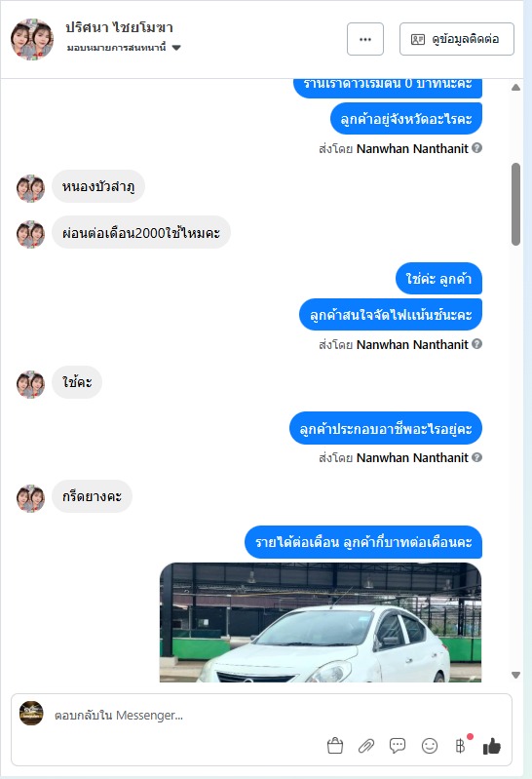Click the ดูข้อมูลติดต่อ contact info button
The image size is (532, 779).
tap(457, 39)
